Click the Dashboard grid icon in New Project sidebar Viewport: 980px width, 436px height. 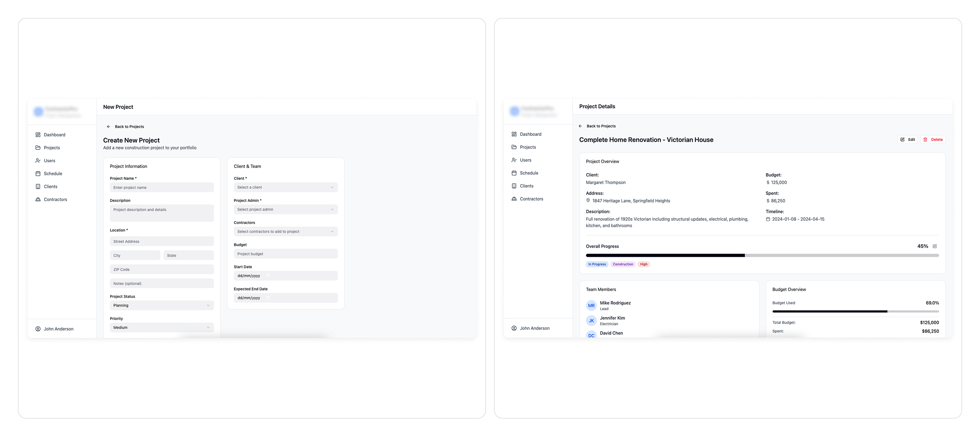(38, 135)
